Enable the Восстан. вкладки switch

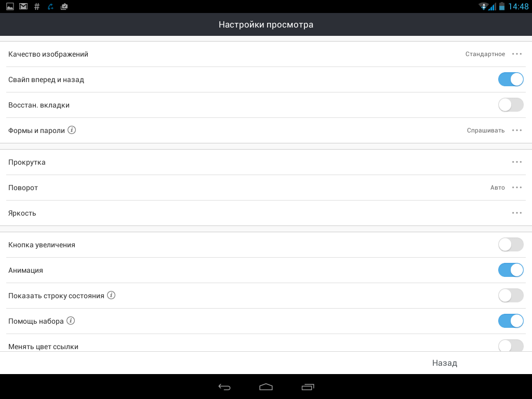pos(511,105)
